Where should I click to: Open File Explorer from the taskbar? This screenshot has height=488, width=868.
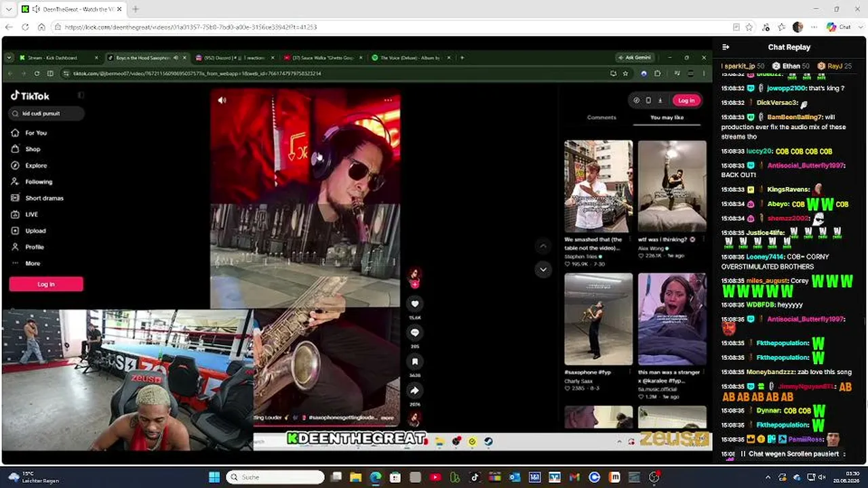(356, 477)
